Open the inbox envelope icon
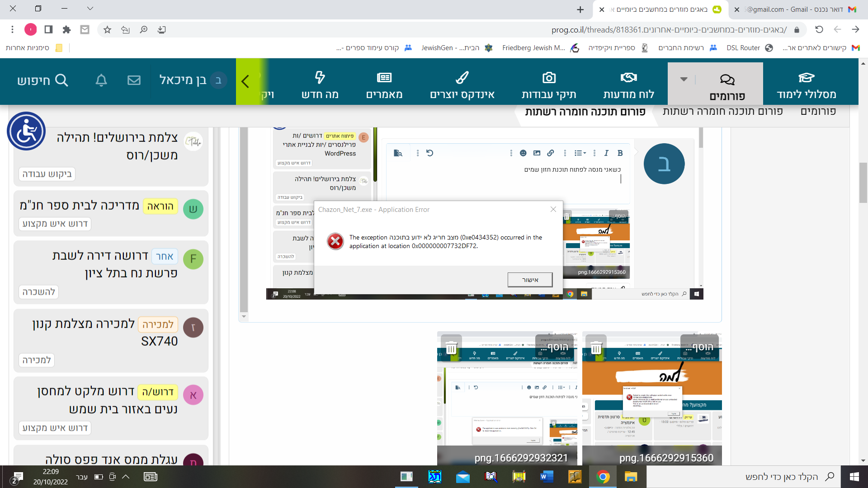 tap(134, 80)
